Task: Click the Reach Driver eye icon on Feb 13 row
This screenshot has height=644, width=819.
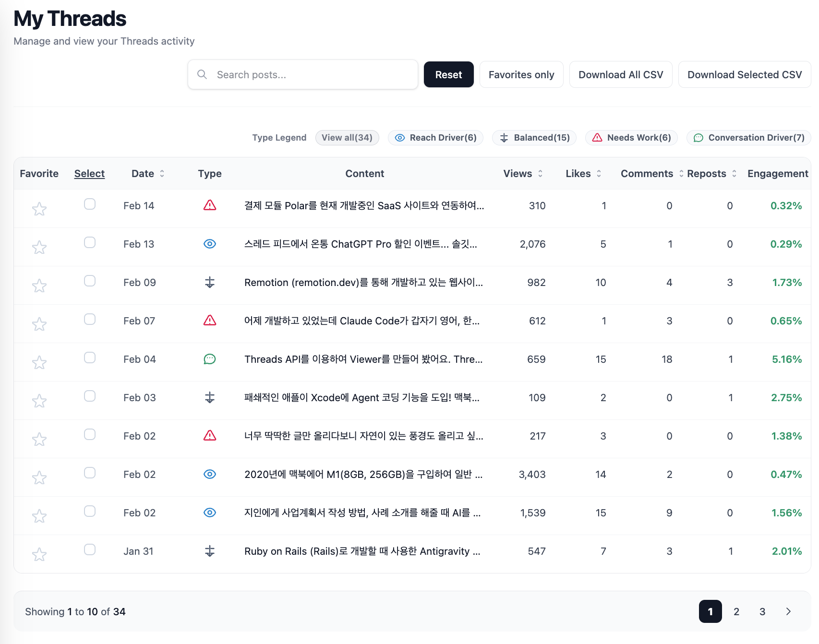Action: tap(210, 244)
